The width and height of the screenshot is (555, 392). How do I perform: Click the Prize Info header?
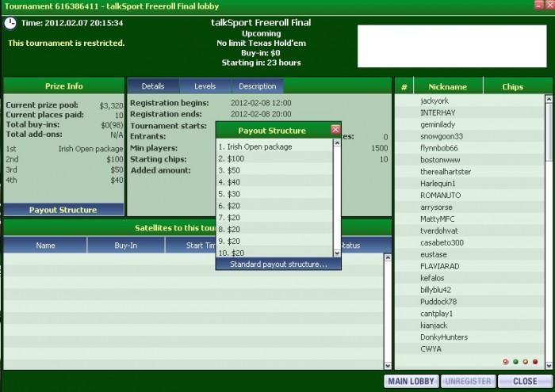[64, 86]
